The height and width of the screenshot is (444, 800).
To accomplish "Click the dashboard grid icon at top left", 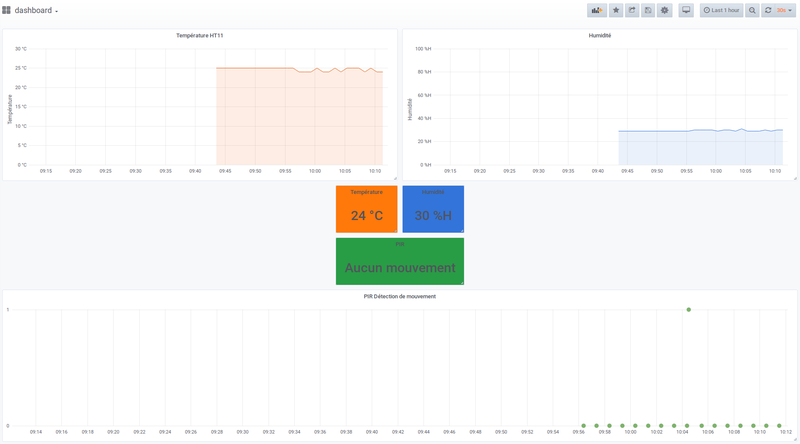I will point(7,10).
